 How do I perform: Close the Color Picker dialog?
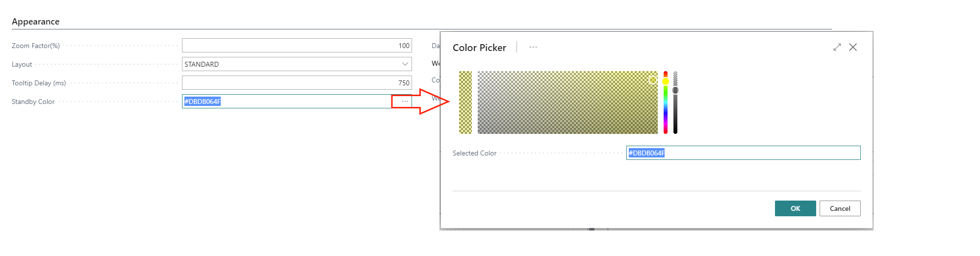[x=853, y=47]
